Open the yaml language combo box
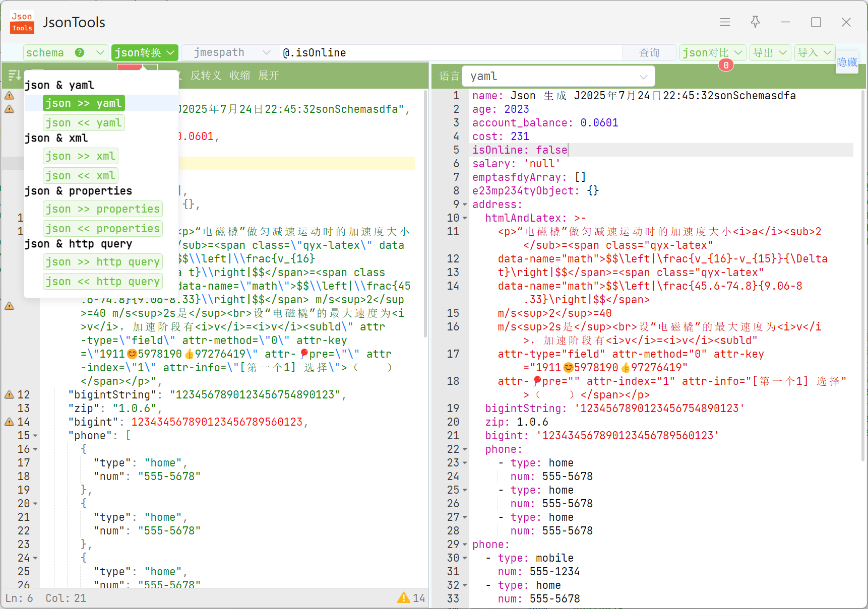Screen dimensions: 868x609 (558, 76)
